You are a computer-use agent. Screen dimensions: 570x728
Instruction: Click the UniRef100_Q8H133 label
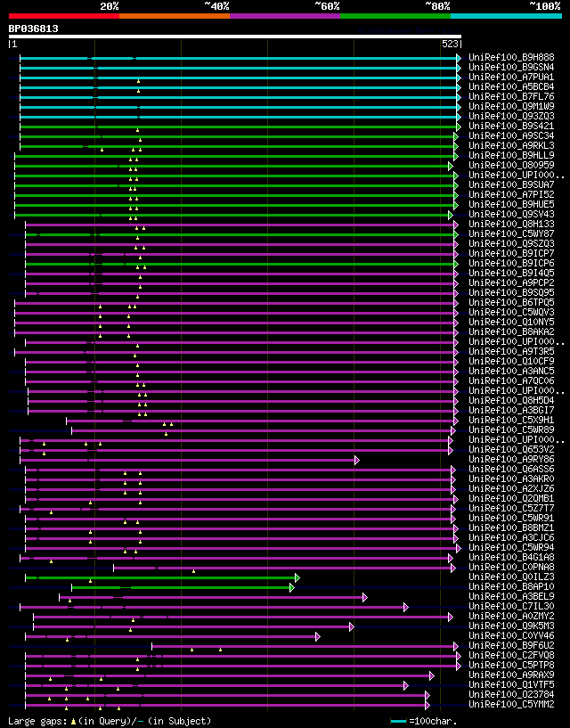coord(511,225)
